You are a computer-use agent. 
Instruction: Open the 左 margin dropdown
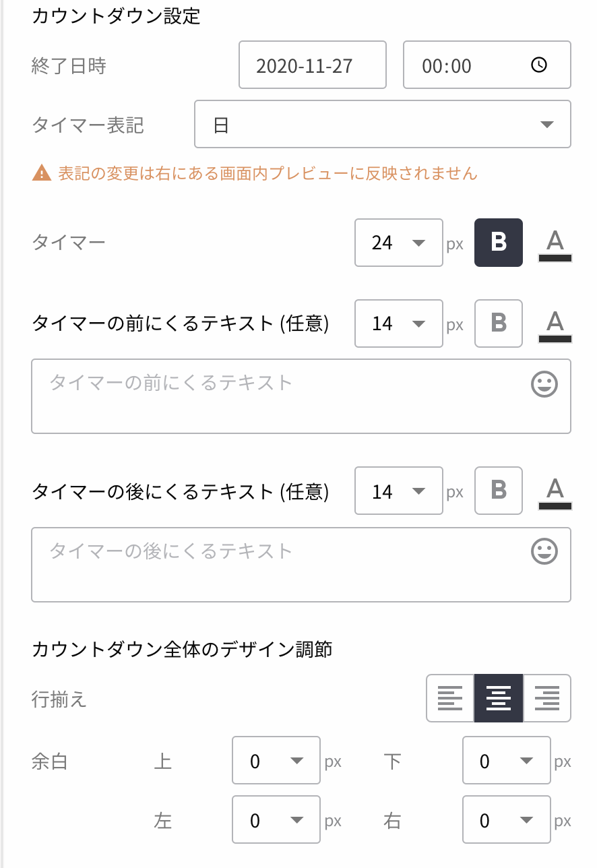click(x=276, y=820)
